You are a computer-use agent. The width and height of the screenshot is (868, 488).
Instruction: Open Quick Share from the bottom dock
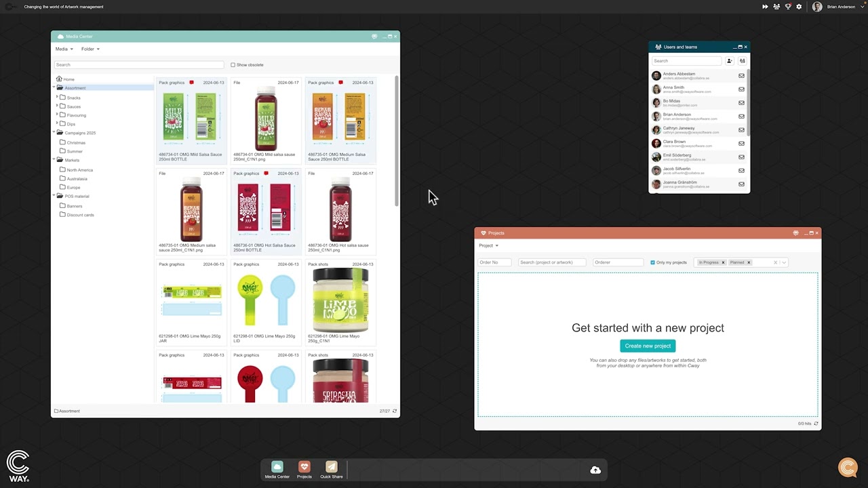[331, 470]
